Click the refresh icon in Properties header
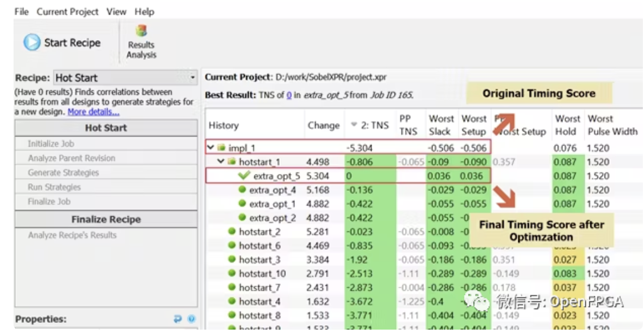Image resolution: width=644 pixels, height=333 pixels. point(178,319)
